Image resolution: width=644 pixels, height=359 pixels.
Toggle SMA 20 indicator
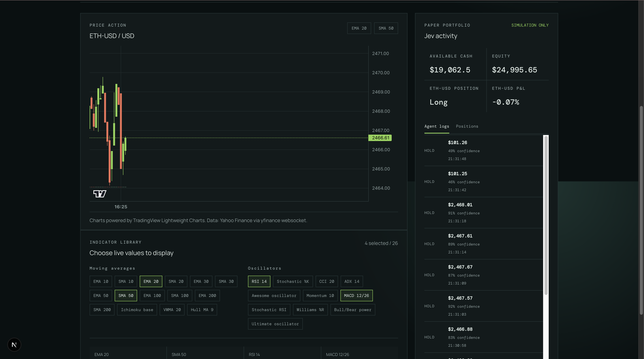(x=176, y=281)
